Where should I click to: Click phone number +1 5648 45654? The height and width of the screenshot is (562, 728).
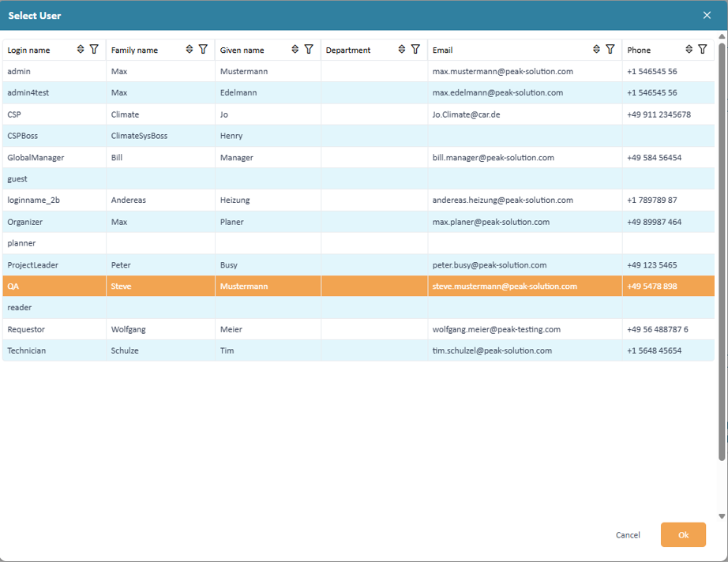(x=655, y=350)
